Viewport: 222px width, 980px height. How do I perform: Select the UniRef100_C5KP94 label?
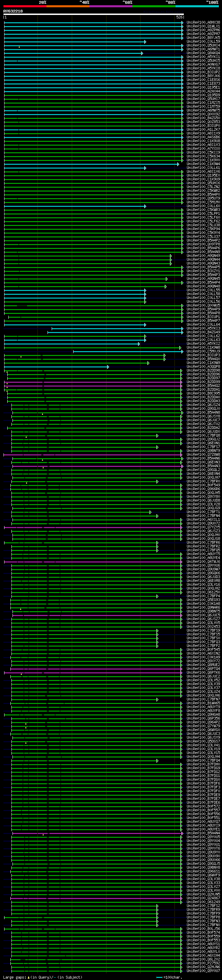[203, 229]
